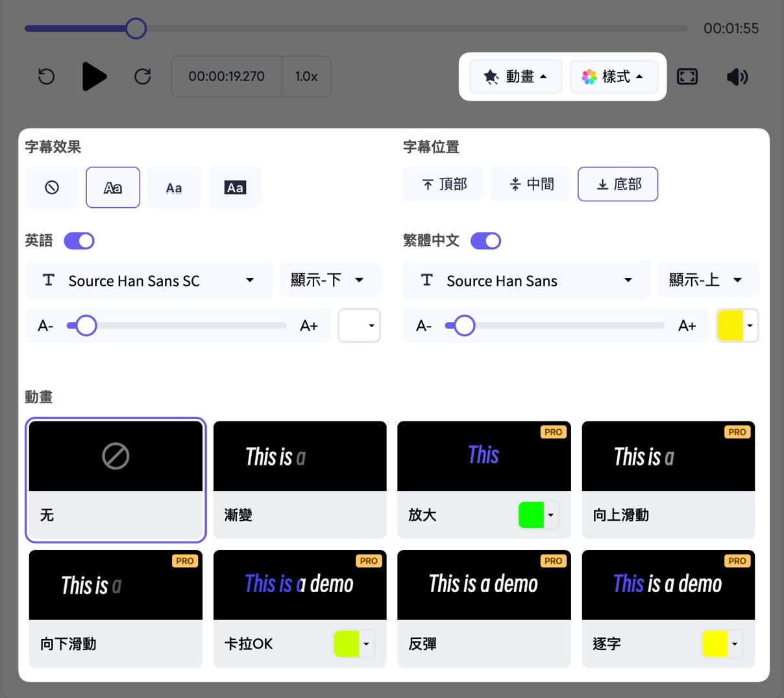The width and height of the screenshot is (784, 698).
Task: Click PRO badge on 卡拉OK card
Action: coord(369,561)
